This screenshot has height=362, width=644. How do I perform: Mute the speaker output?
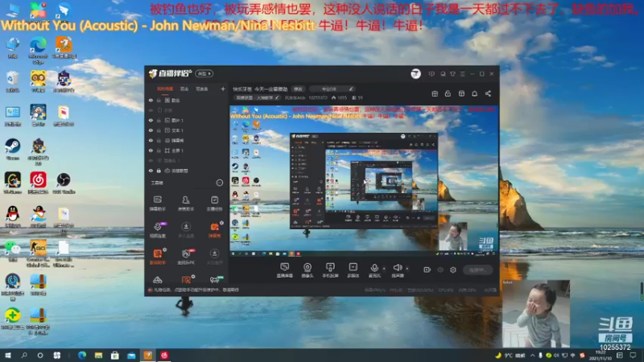(x=397, y=270)
